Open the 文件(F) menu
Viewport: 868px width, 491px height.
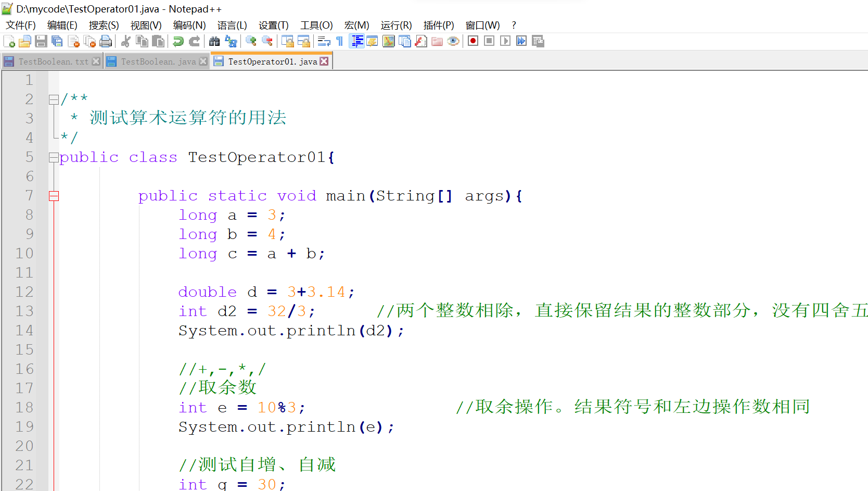[21, 25]
